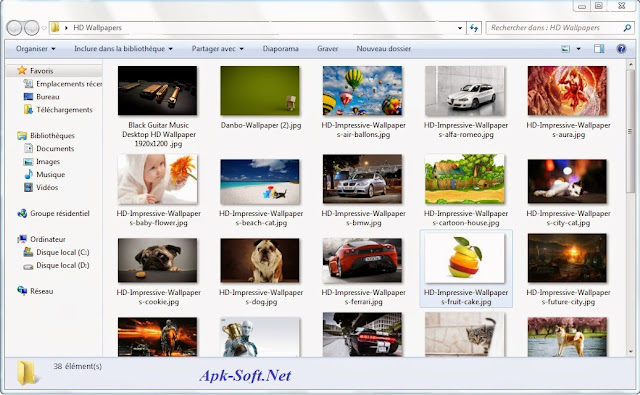This screenshot has width=640, height=395.
Task: Select the beach-cat.jpg thumbnail
Action: (260, 182)
